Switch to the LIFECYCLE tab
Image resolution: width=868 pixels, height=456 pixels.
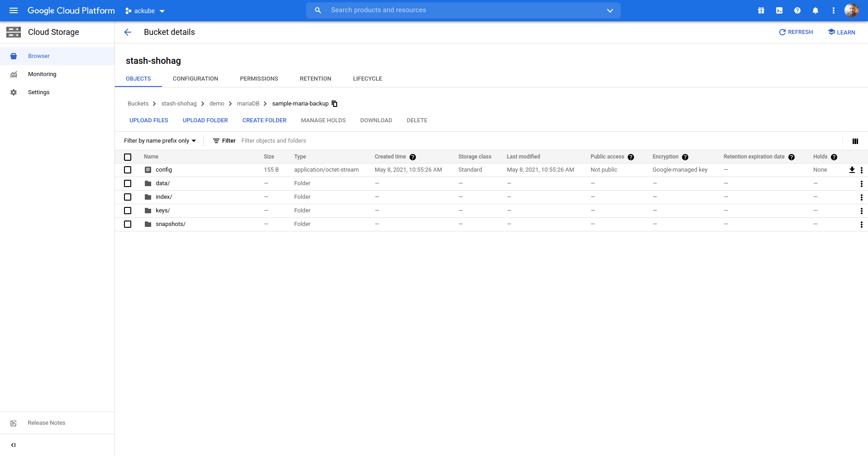tap(367, 79)
